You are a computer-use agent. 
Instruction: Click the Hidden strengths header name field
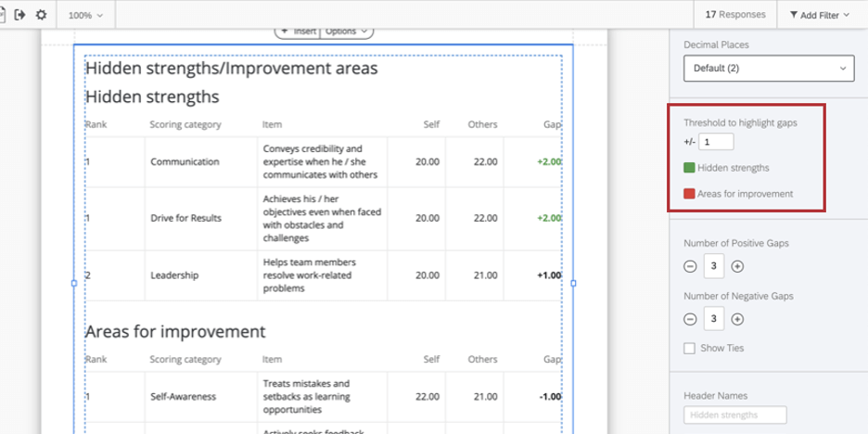point(734,415)
